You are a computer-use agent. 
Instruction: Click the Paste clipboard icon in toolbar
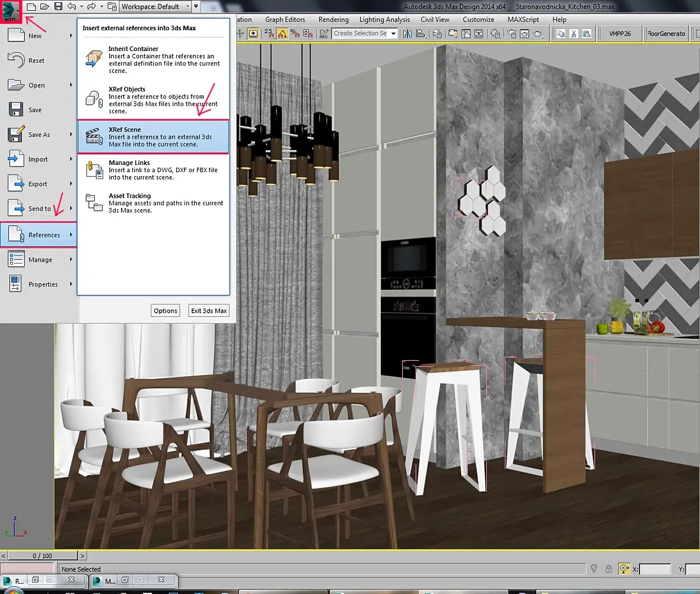[x=587, y=33]
